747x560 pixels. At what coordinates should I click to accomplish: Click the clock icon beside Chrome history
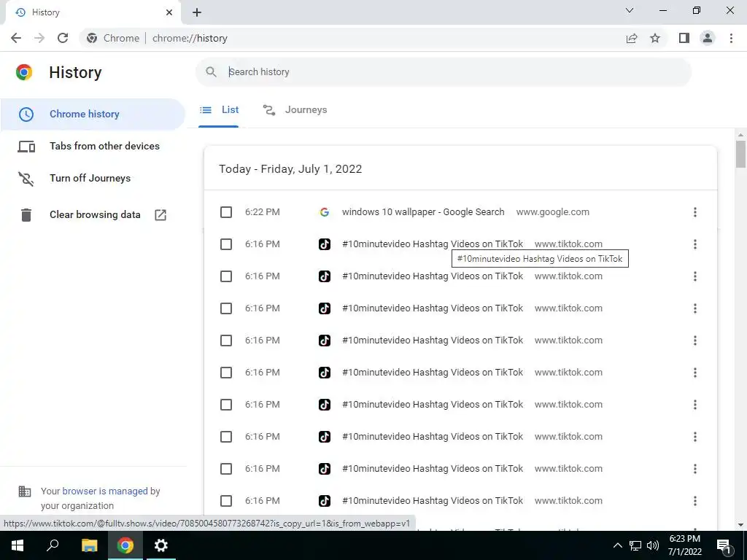tap(26, 114)
